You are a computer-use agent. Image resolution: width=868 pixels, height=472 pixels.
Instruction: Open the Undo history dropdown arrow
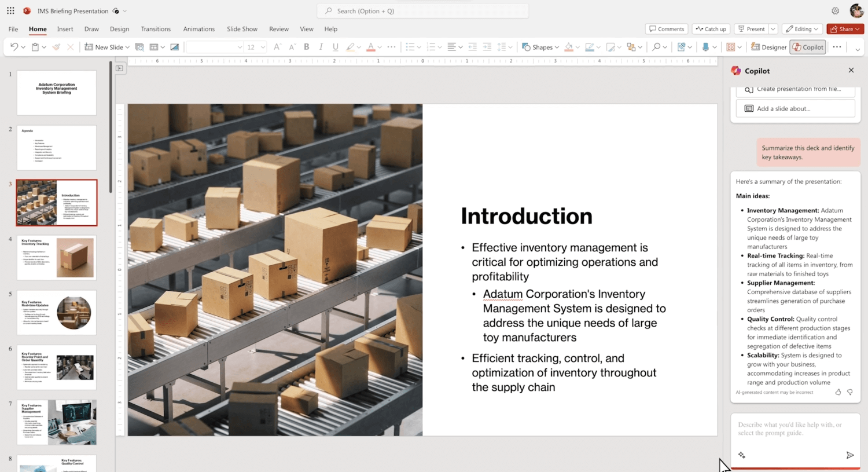click(x=23, y=47)
